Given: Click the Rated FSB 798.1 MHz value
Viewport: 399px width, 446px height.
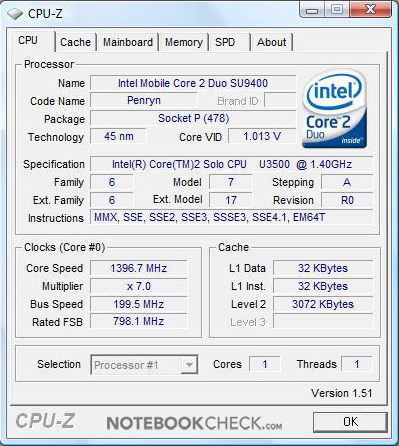Looking at the screenshot, I should tap(139, 322).
